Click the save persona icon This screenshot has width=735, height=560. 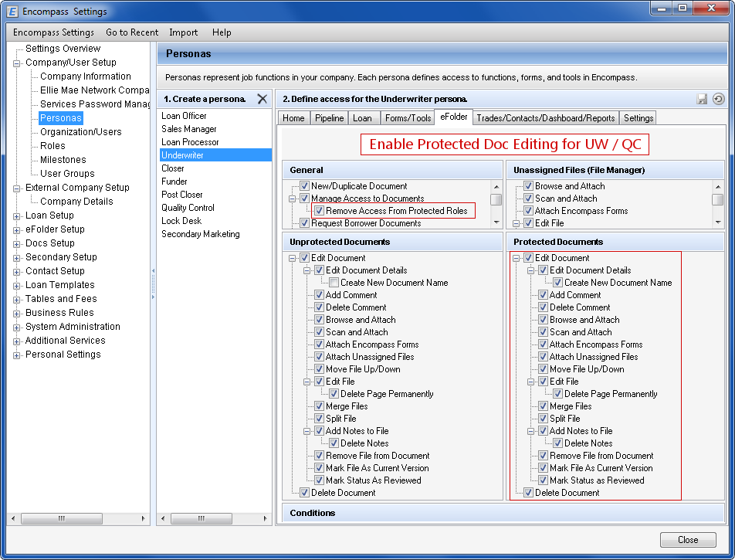click(x=702, y=99)
